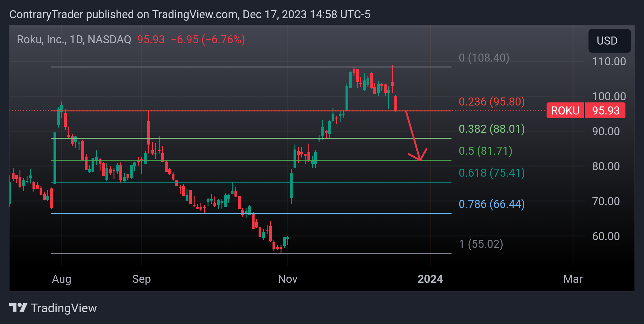The width and height of the screenshot is (644, 324).
Task: Select the 0 (108.40) Fibonacci label
Action: tap(484, 58)
